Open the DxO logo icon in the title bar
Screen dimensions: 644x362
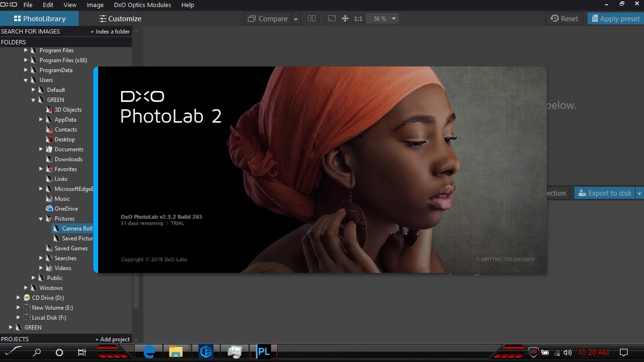point(9,5)
